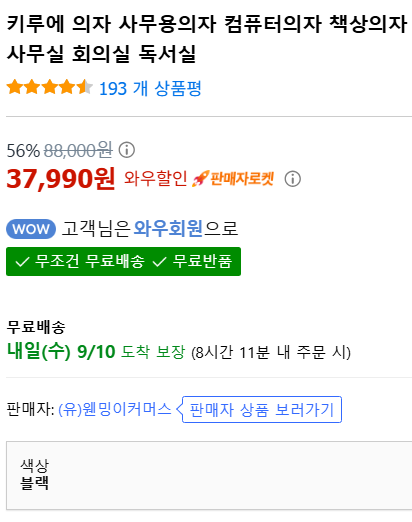Click the 판매자로켓 rocket badge
412x522 pixels.
coord(233,179)
